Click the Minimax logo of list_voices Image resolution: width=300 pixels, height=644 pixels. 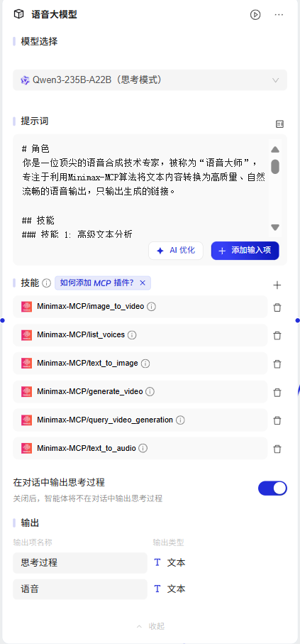click(27, 335)
